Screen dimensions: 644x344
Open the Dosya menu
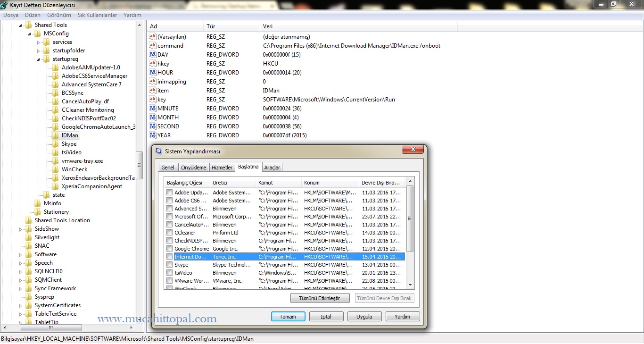click(11, 15)
